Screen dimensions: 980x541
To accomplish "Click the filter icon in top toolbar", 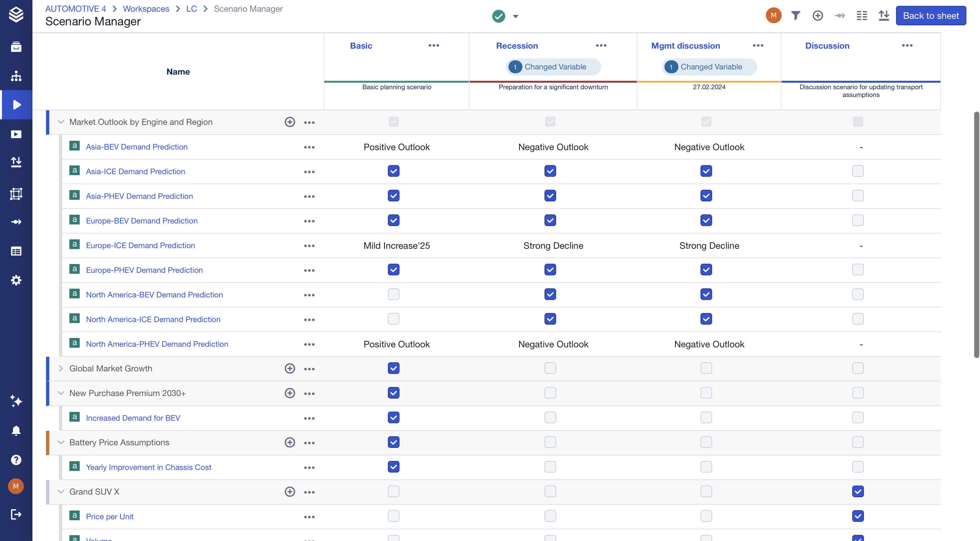I will (795, 16).
